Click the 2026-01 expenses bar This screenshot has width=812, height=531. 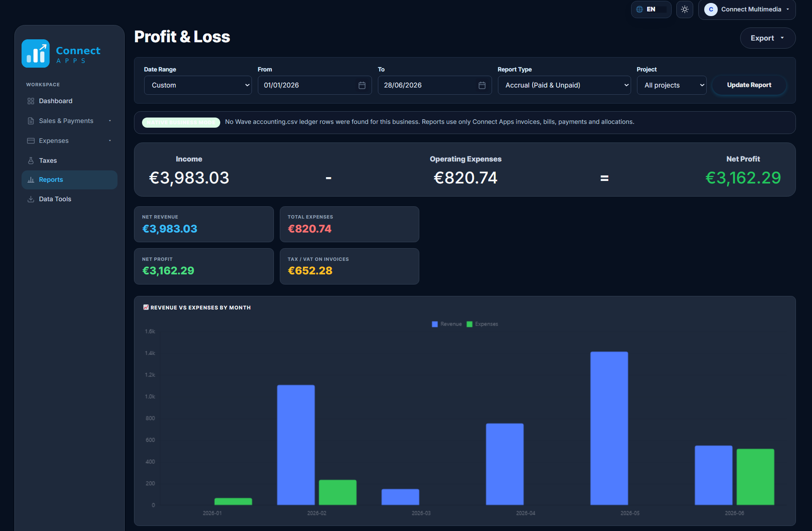point(233,501)
